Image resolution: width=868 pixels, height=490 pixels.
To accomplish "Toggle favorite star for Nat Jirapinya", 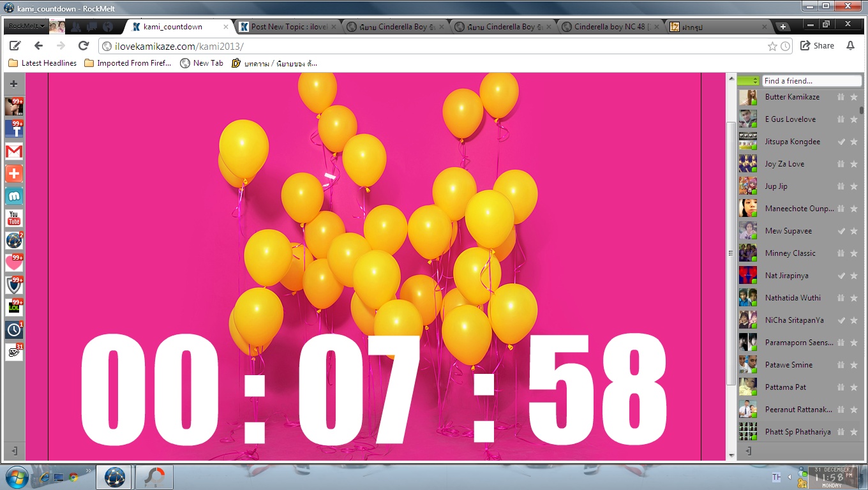I will [854, 276].
